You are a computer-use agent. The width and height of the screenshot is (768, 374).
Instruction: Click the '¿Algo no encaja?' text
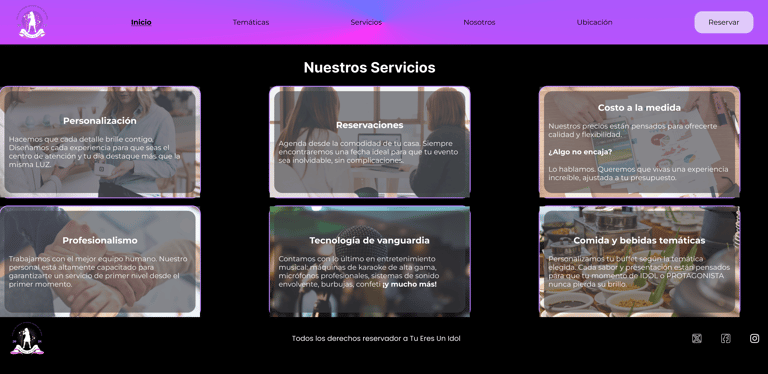(x=580, y=152)
